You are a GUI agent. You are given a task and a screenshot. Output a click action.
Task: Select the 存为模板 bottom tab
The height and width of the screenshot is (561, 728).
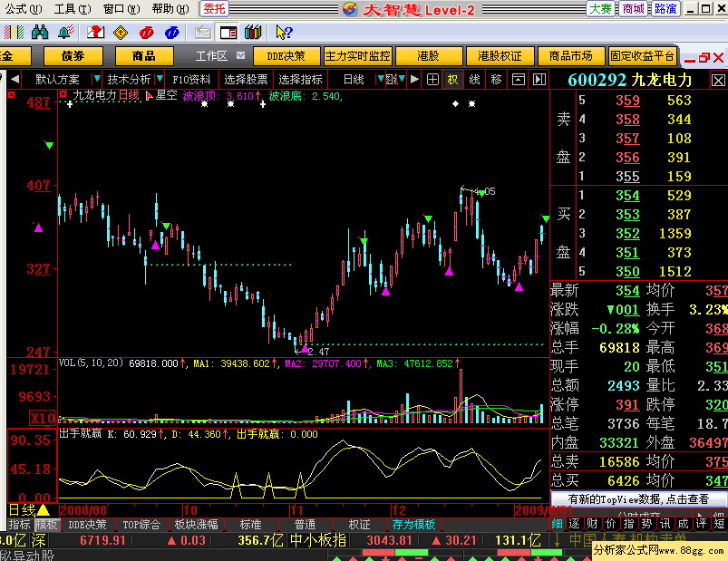[413, 525]
